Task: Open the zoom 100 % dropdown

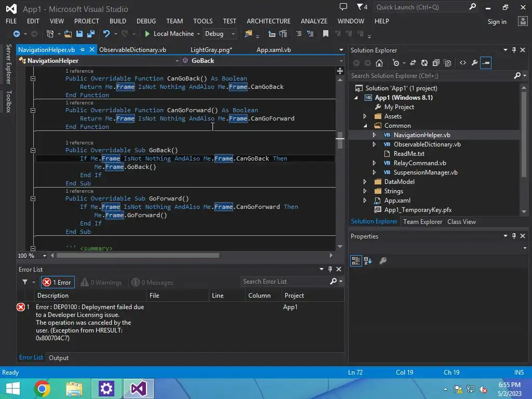Action: [45, 256]
